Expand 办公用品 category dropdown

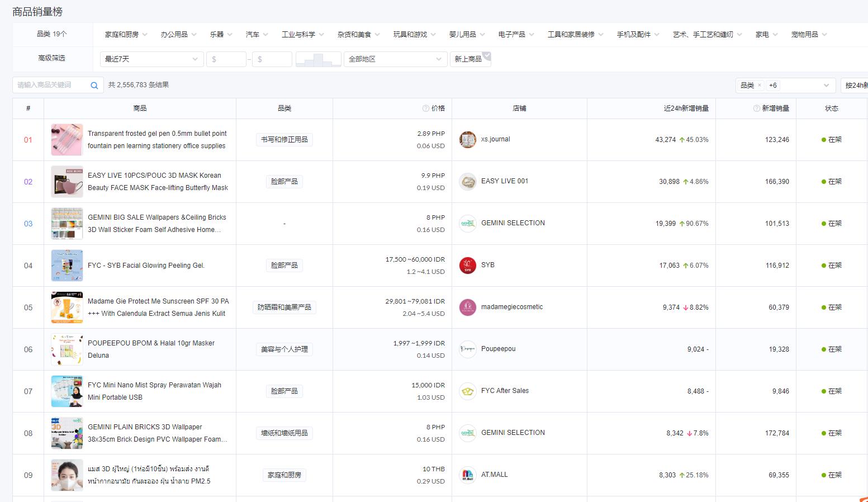click(179, 35)
